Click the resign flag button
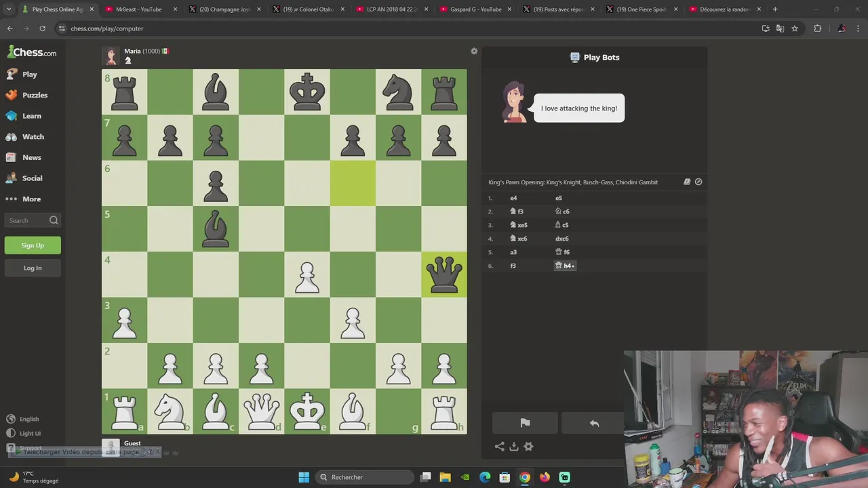868x488 pixels. 525,423
